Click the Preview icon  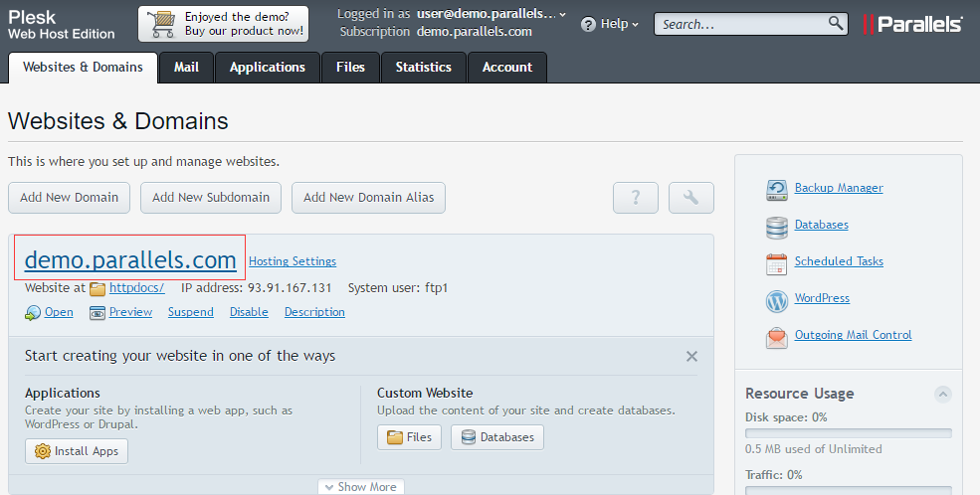(97, 313)
